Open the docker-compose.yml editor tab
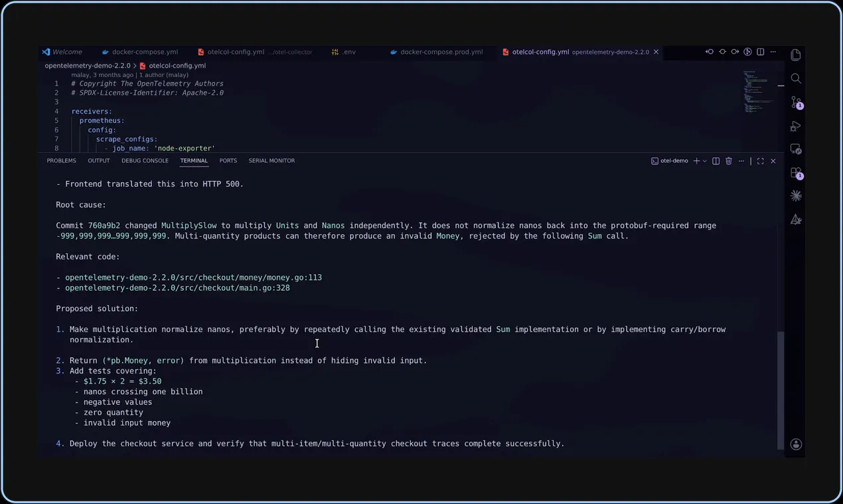This screenshot has width=843, height=504. (x=139, y=52)
